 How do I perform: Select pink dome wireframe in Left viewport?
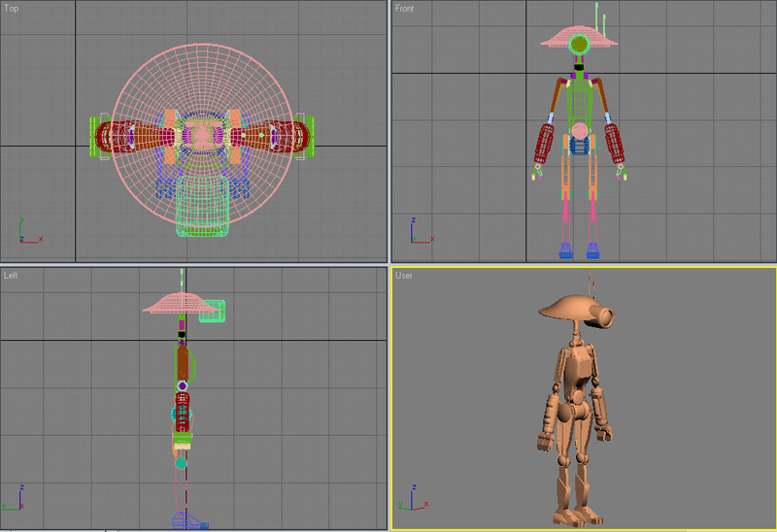(181, 303)
